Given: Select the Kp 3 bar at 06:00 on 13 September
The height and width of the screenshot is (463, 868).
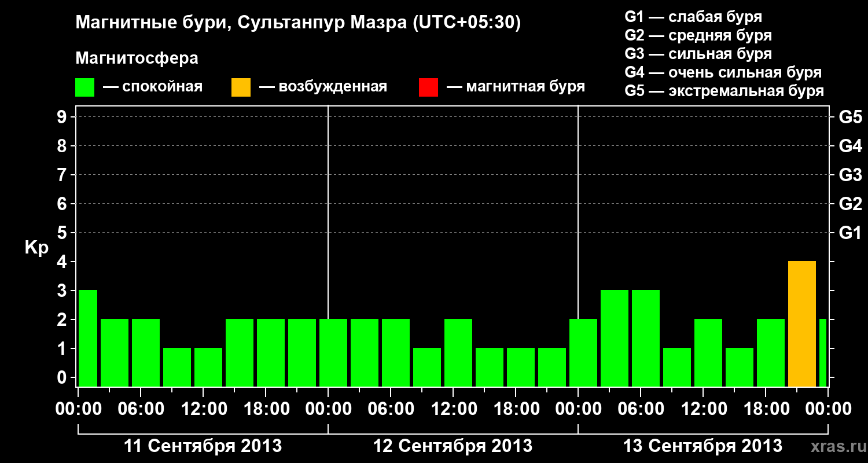Looking at the screenshot, I should pyautogui.click(x=646, y=338).
